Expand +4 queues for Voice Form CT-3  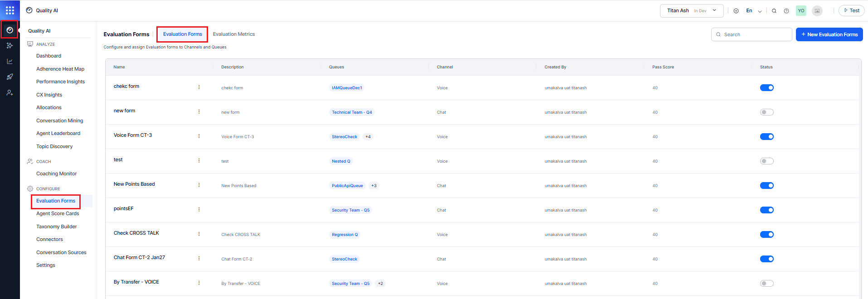[x=368, y=137]
